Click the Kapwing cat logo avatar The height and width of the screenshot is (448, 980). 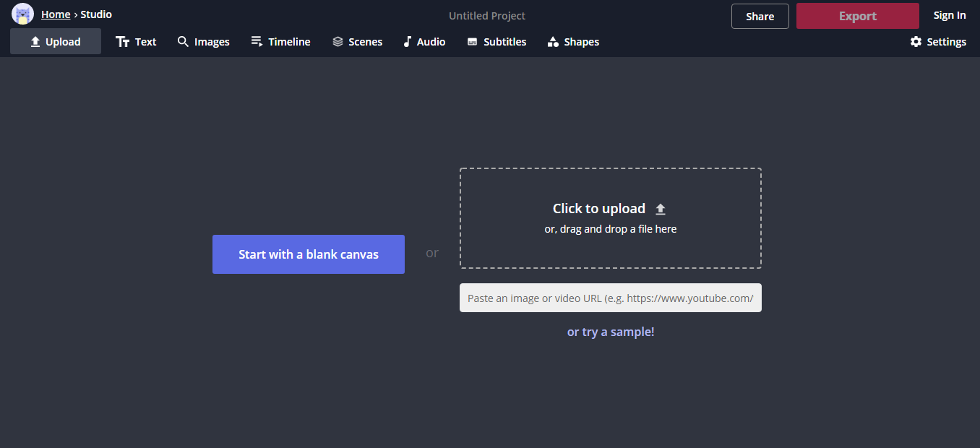(x=22, y=14)
